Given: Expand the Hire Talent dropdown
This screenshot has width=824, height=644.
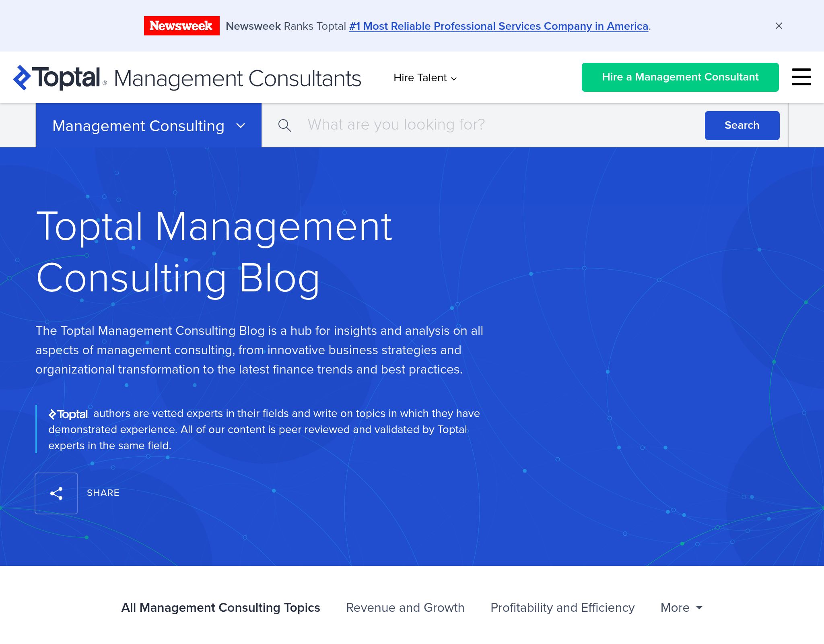Looking at the screenshot, I should [x=425, y=78].
